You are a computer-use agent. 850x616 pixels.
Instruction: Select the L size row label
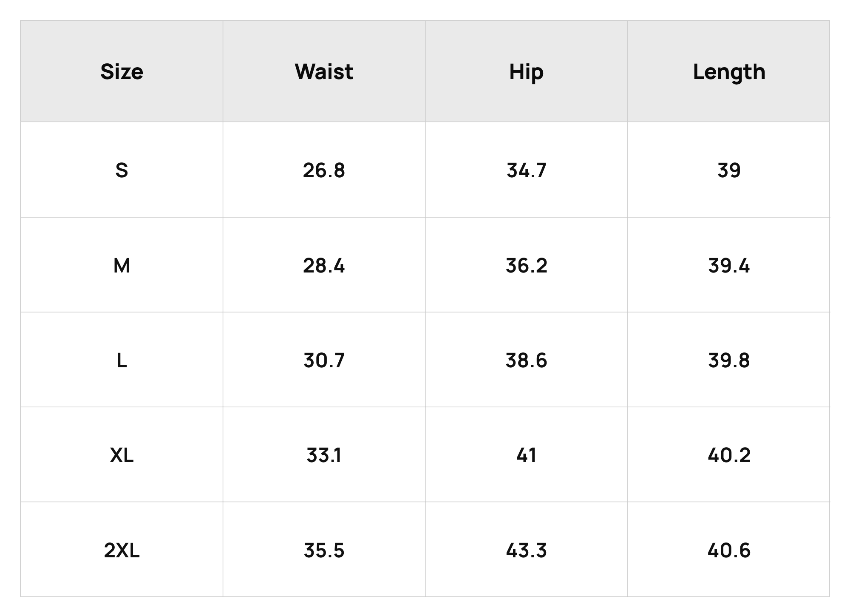click(x=122, y=360)
